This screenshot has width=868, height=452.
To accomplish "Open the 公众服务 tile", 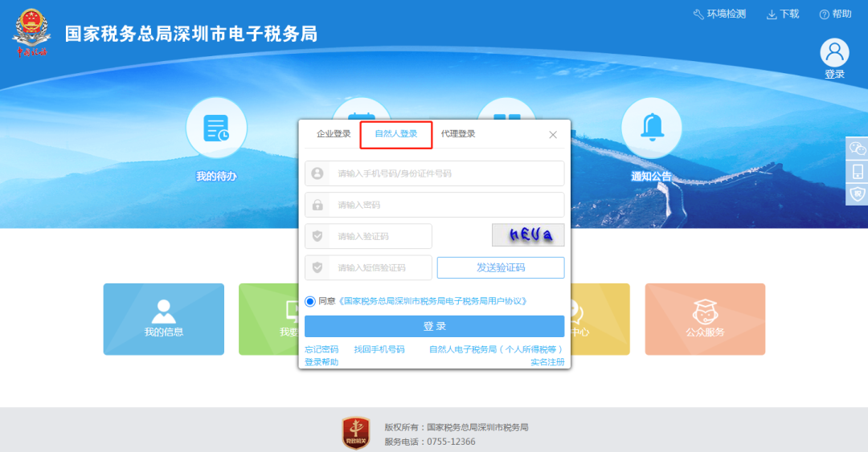I will [x=706, y=320].
